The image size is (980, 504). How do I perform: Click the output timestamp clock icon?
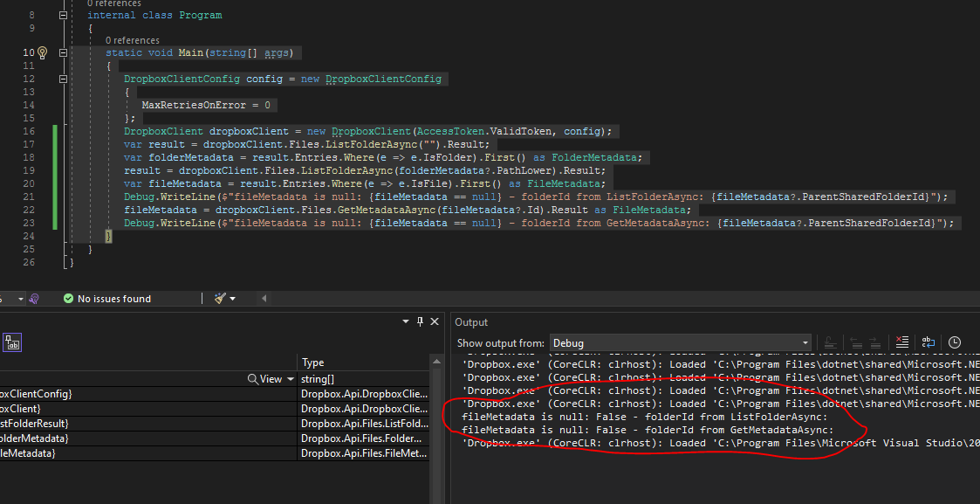tap(955, 343)
